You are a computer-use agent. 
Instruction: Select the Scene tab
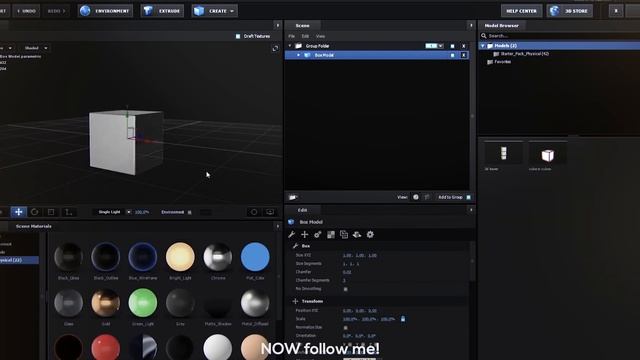click(302, 26)
